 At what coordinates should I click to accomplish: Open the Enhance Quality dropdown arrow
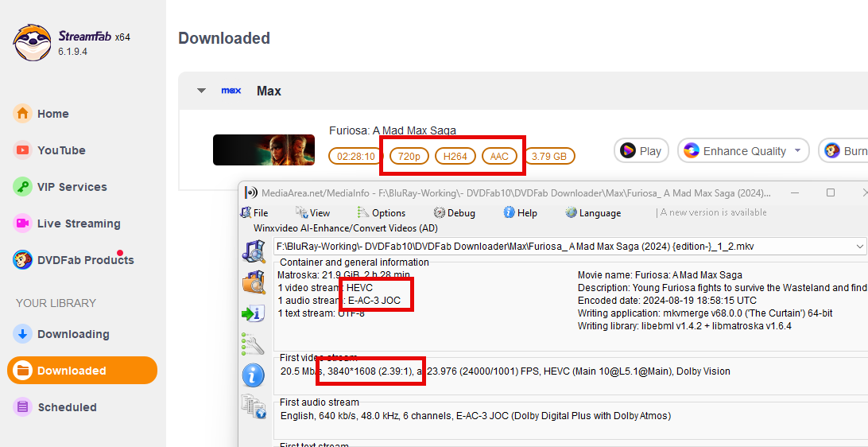798,150
